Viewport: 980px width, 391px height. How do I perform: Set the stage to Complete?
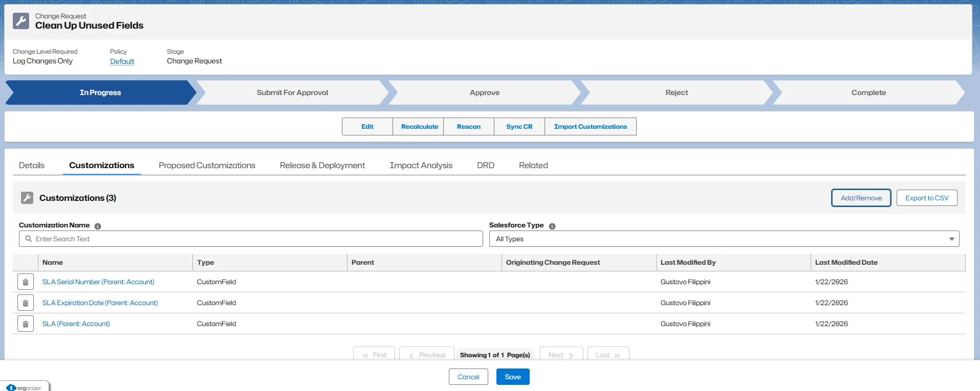click(x=868, y=93)
